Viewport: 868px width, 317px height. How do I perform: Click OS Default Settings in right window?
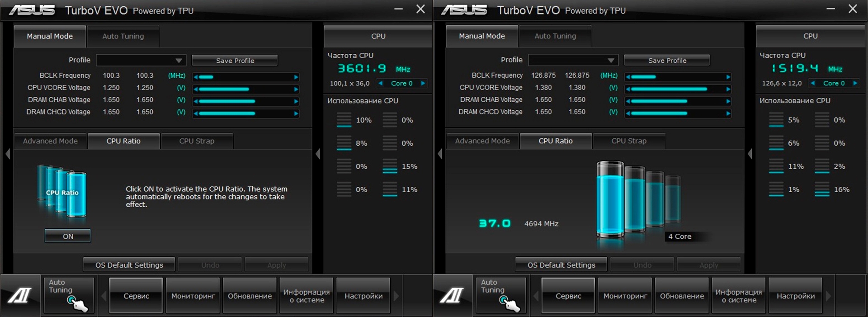[x=561, y=265]
